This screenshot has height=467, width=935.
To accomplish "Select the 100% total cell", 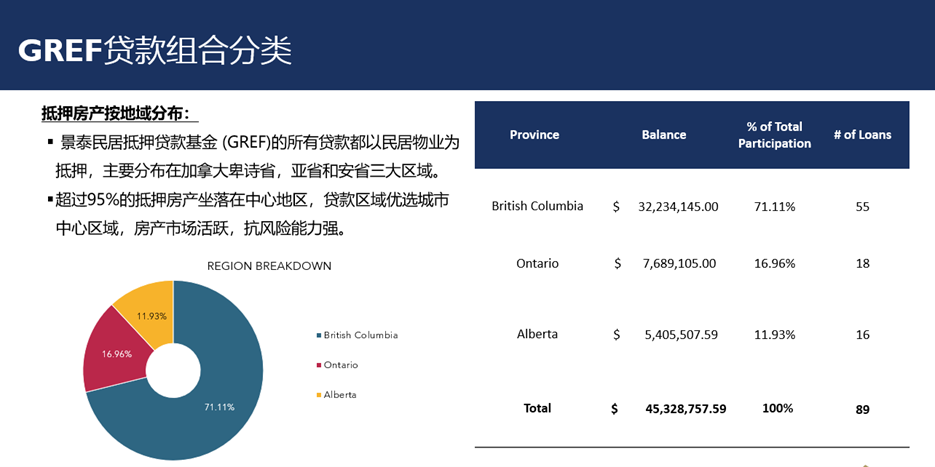I will tap(778, 409).
